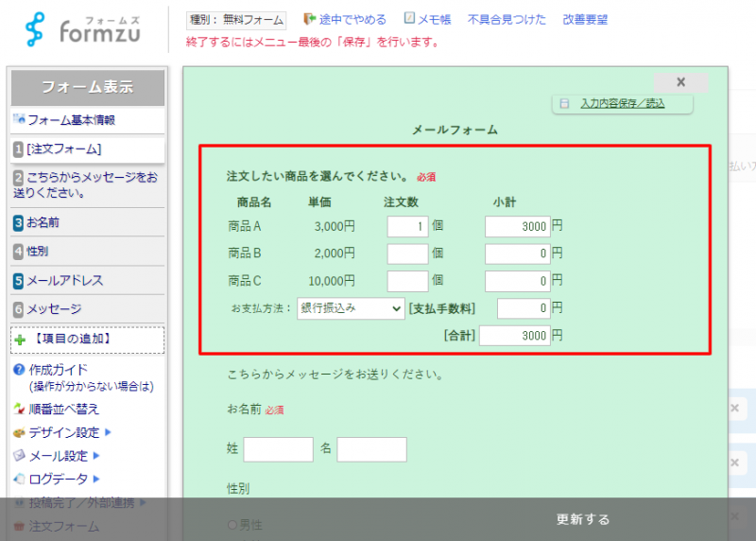Click the green plus 項目の追加 icon
756x541 pixels.
pos(20,340)
